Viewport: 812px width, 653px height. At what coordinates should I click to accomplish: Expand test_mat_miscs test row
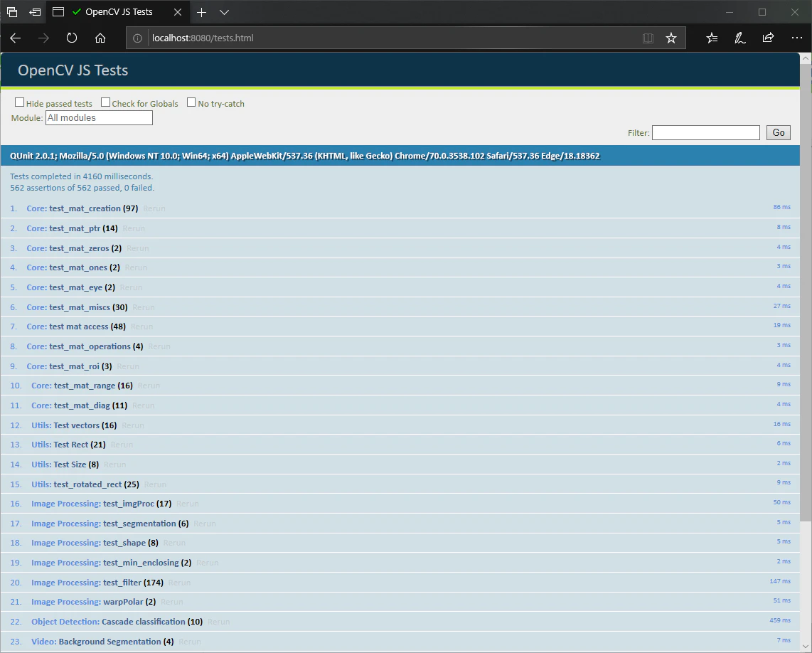point(400,307)
